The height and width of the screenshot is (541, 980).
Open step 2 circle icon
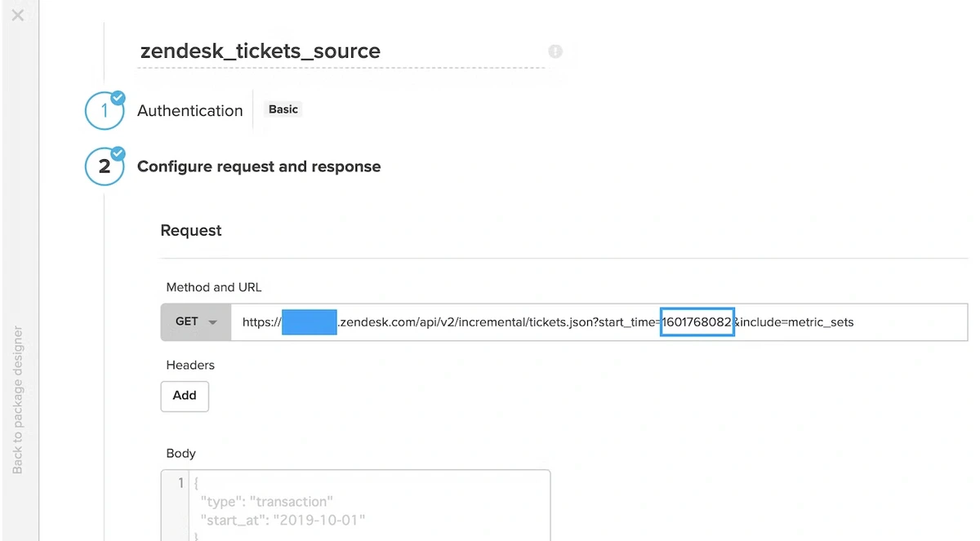point(104,166)
